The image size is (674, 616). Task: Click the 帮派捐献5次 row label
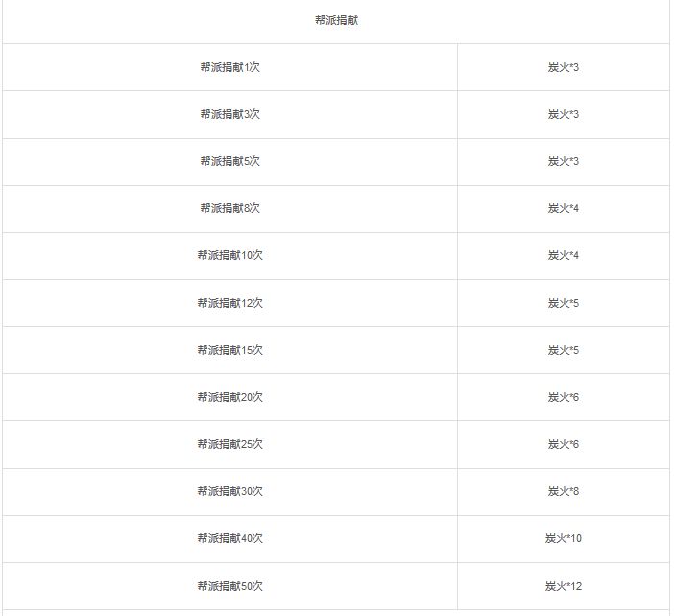pyautogui.click(x=230, y=161)
